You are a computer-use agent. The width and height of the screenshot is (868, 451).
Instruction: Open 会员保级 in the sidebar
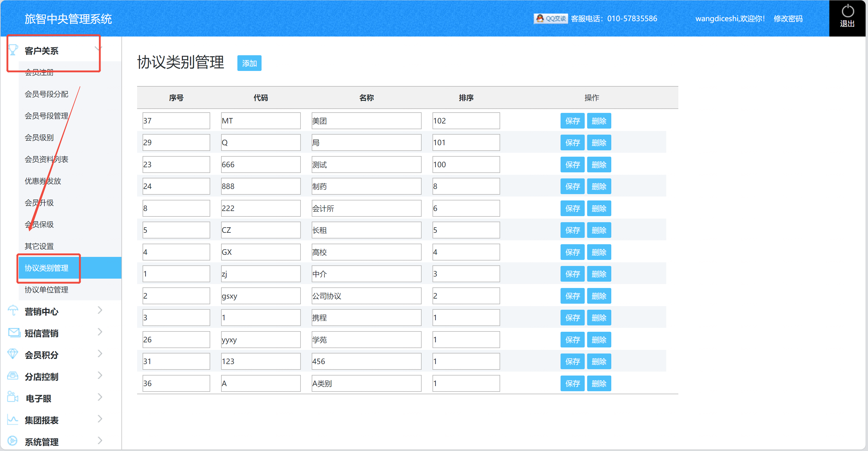click(39, 225)
